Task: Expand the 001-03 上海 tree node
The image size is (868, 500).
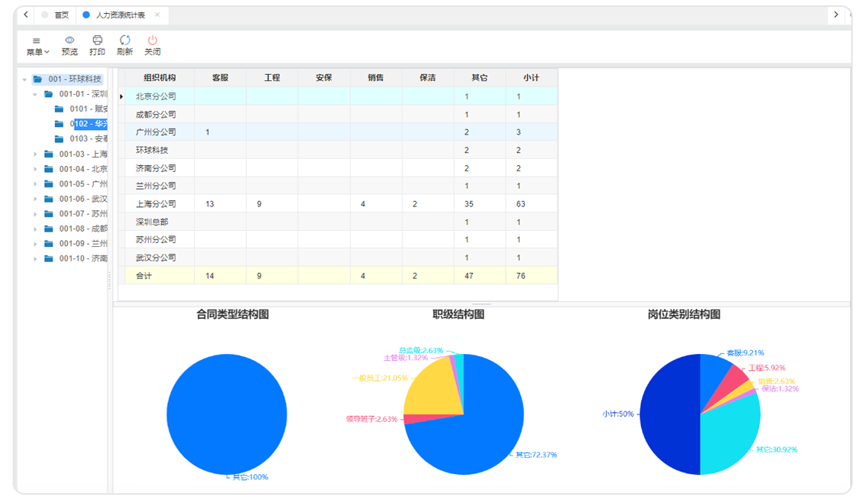Action: pyautogui.click(x=35, y=154)
